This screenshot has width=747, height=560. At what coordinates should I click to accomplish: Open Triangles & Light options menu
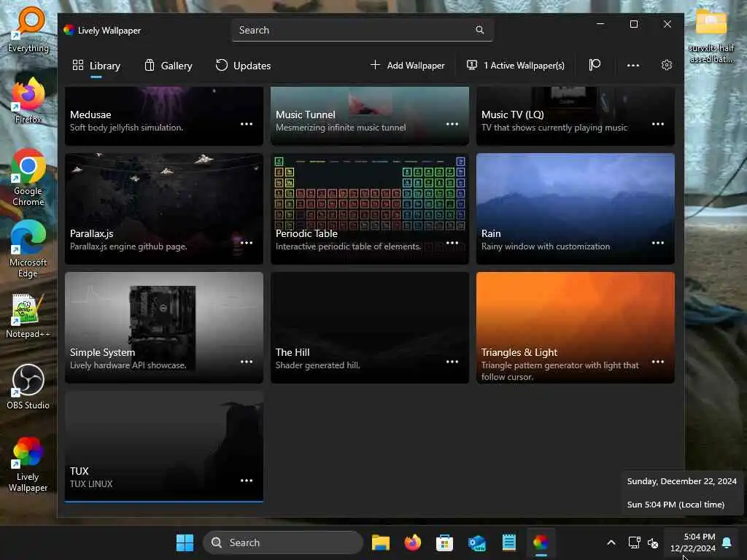click(x=658, y=362)
